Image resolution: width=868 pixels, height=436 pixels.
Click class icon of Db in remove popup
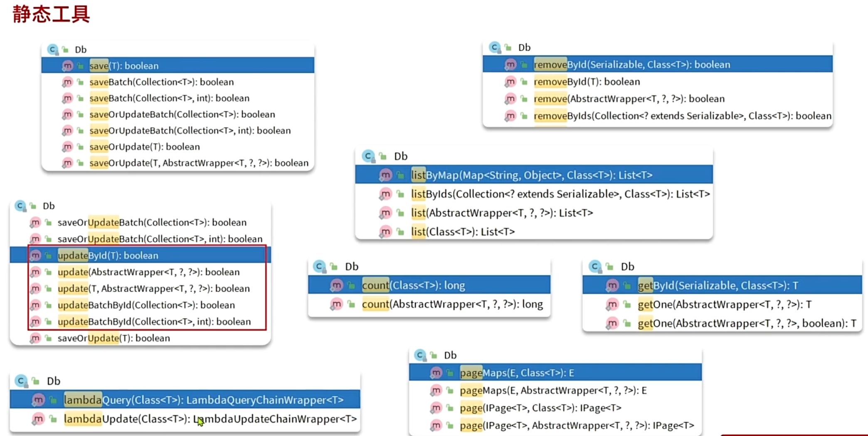(x=495, y=47)
